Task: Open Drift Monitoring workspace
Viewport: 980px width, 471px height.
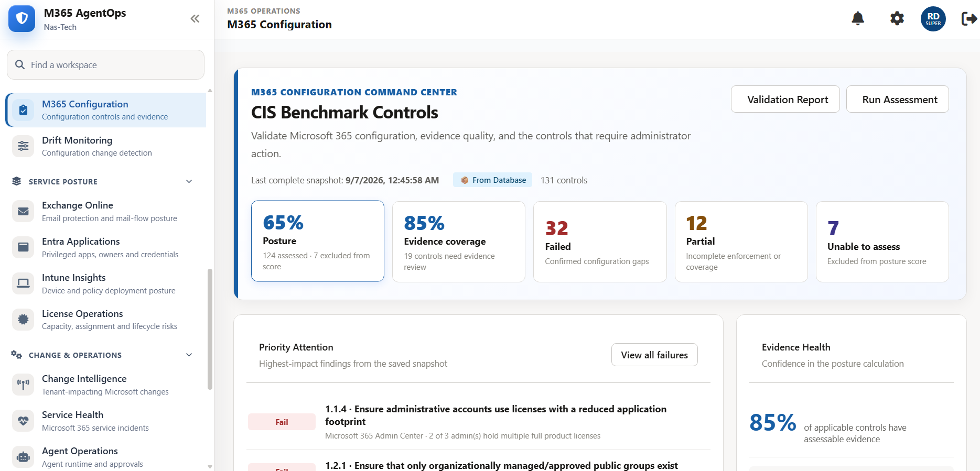Action: (106, 146)
